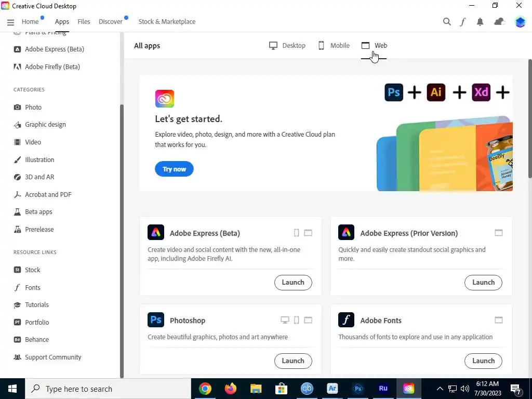Click the cloud sync status icon
The height and width of the screenshot is (399, 532).
click(x=499, y=22)
